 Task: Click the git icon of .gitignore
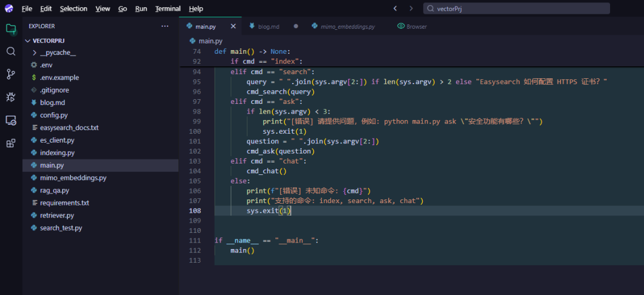click(x=34, y=90)
